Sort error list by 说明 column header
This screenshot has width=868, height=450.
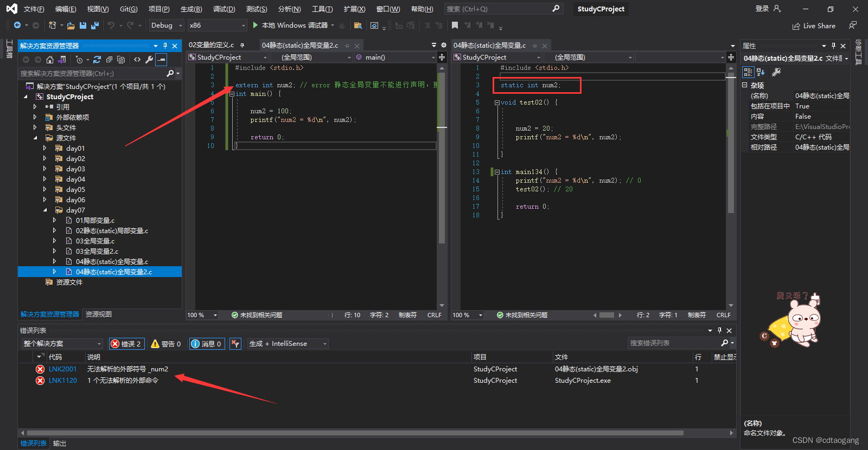coord(94,357)
